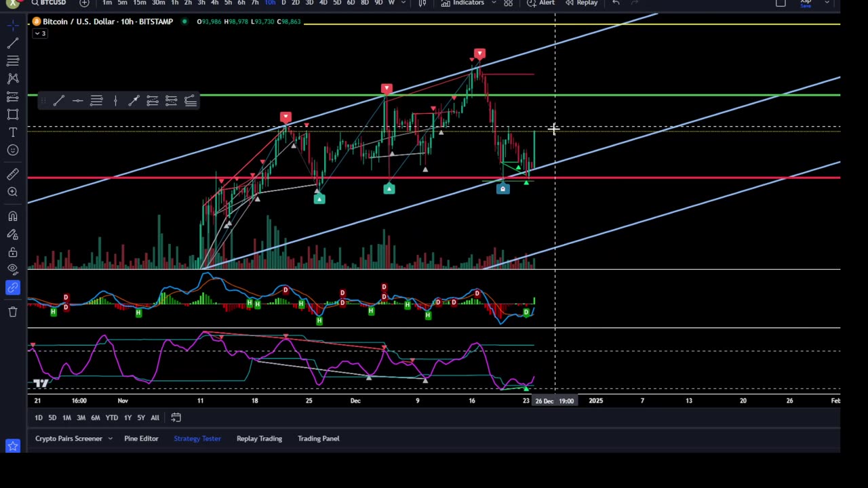This screenshot has height=488, width=868.
Task: Select the geometric shapes rectangle tool
Action: [13, 114]
